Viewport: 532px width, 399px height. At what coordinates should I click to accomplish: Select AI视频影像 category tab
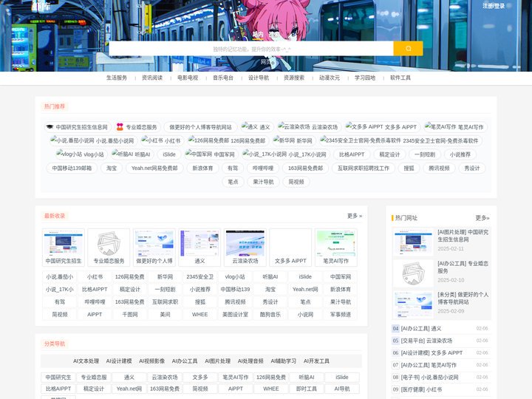151,361
